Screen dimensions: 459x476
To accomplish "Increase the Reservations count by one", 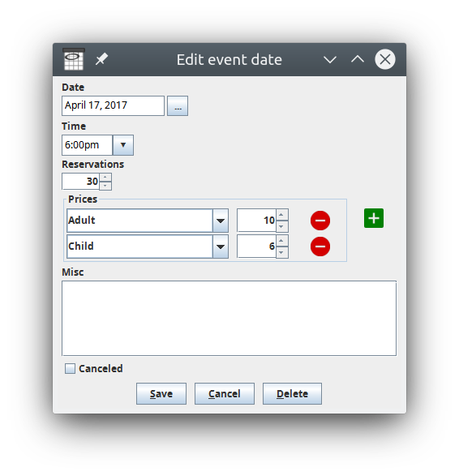I will (105, 178).
